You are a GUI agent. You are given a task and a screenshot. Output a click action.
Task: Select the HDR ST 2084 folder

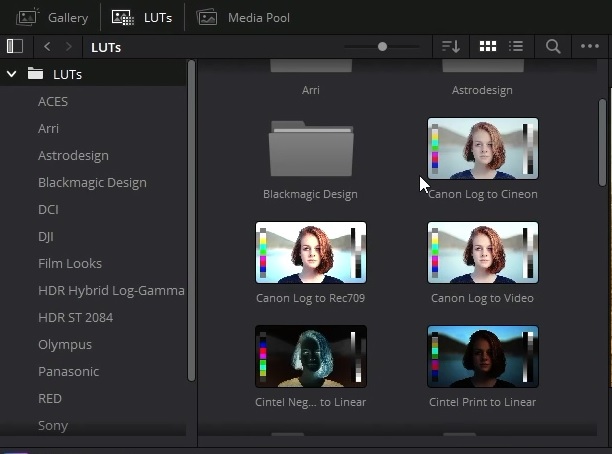click(x=76, y=317)
